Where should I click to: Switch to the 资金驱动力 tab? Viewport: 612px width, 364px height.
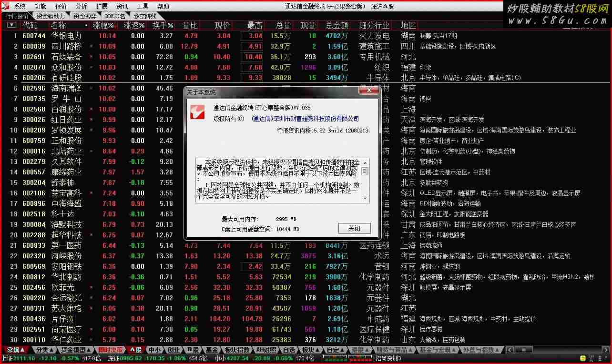tap(51, 16)
